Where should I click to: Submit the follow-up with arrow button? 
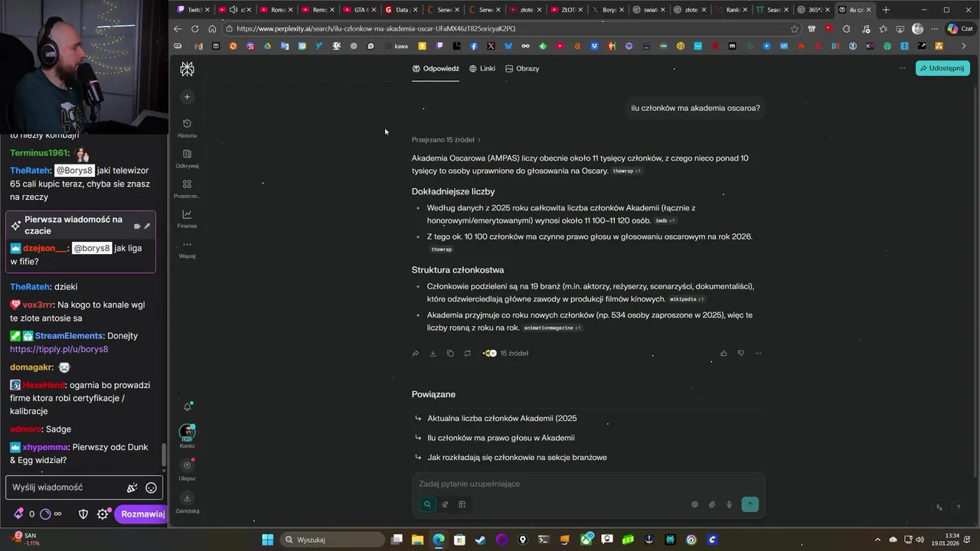750,504
